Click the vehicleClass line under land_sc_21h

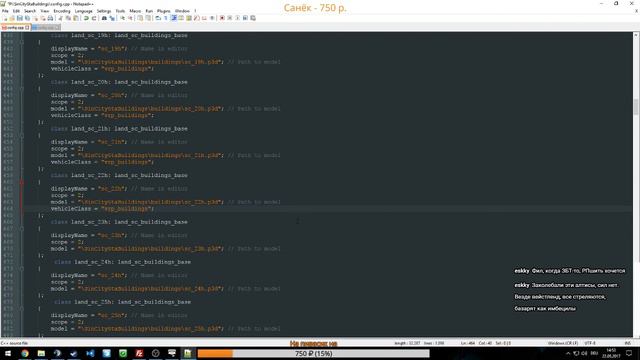click(x=102, y=162)
